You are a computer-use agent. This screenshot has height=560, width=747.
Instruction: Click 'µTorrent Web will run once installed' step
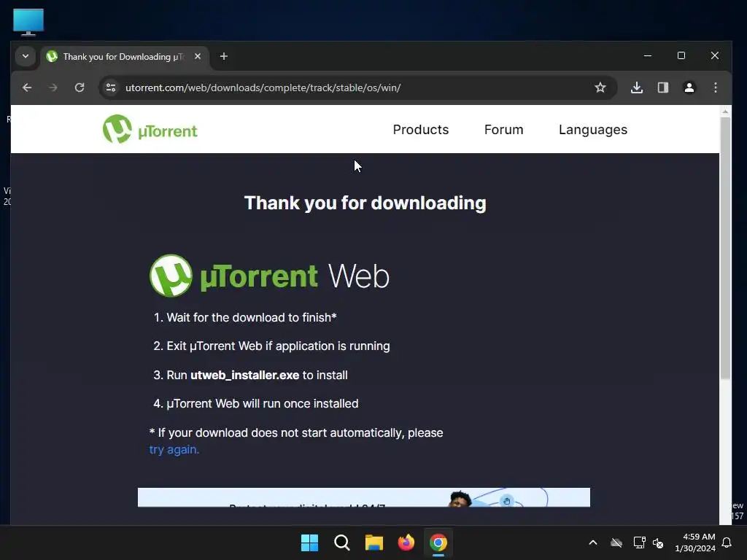(x=263, y=404)
